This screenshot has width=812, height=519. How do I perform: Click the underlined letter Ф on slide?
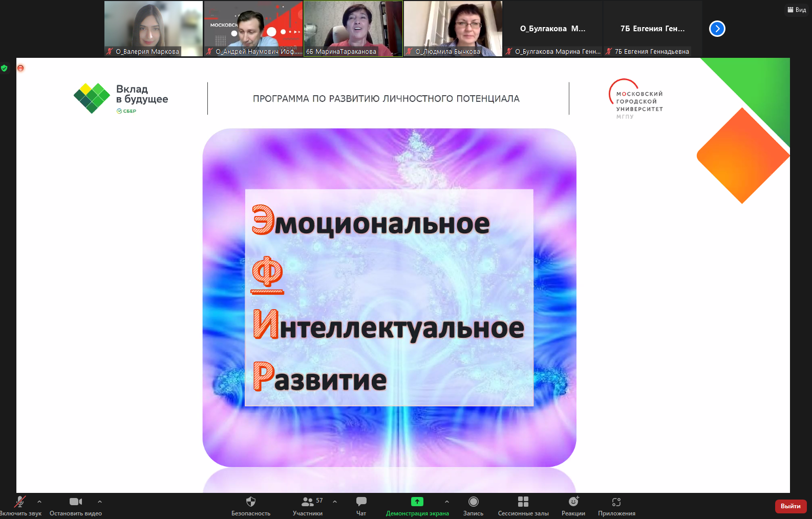(267, 274)
